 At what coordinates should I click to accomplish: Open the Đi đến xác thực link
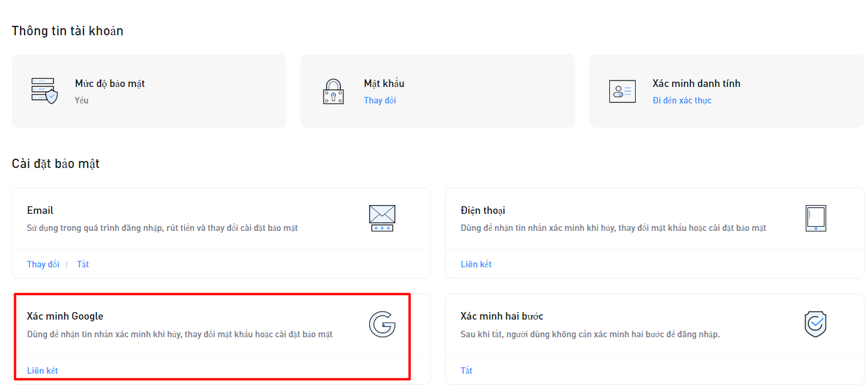point(682,100)
